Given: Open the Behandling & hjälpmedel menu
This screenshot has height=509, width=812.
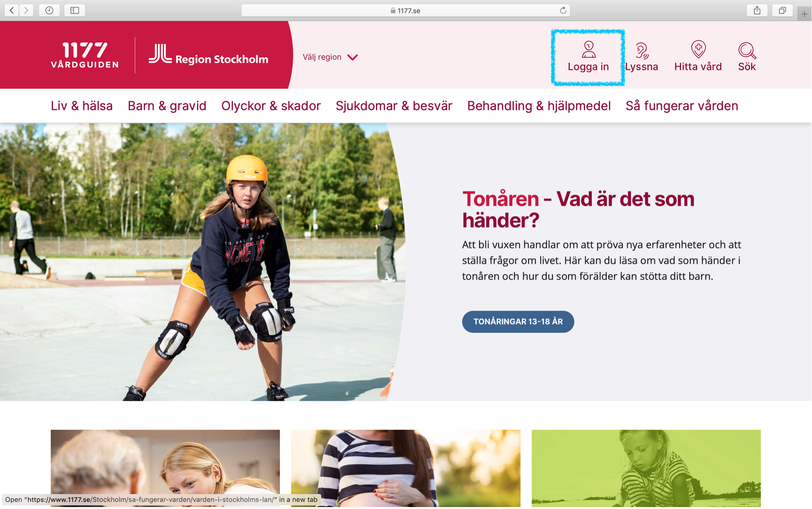Looking at the screenshot, I should 539,106.
